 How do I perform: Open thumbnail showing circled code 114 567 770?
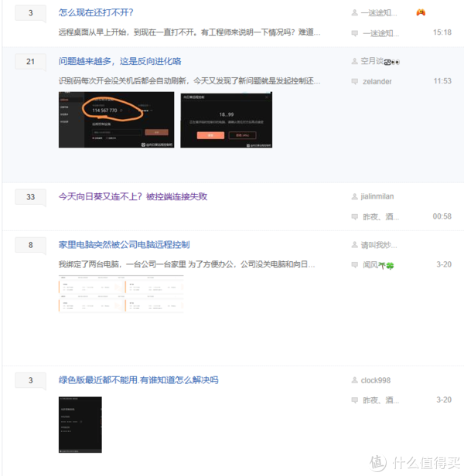(x=116, y=120)
